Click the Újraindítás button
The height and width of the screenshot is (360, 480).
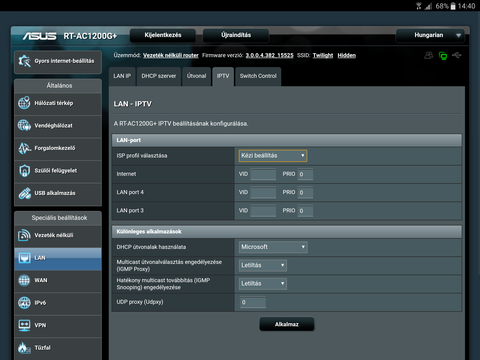point(236,35)
